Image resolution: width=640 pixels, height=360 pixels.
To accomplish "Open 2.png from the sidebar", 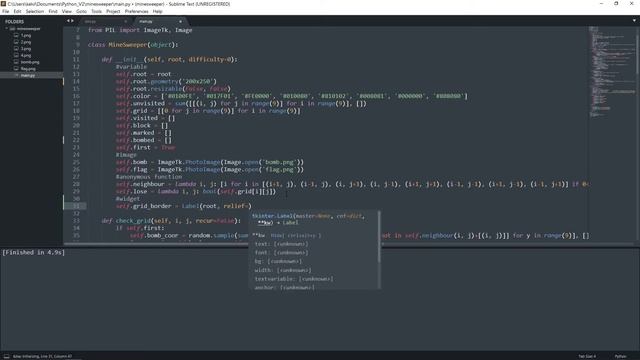I will 26,42.
